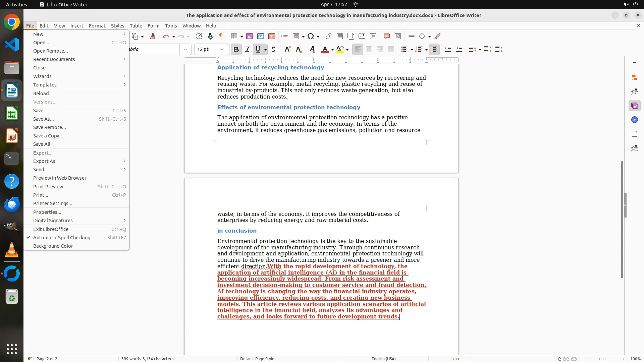Screen dimensions: 644x362
Task: Click the Insert Table toolbar icon
Action: [x=234, y=36]
